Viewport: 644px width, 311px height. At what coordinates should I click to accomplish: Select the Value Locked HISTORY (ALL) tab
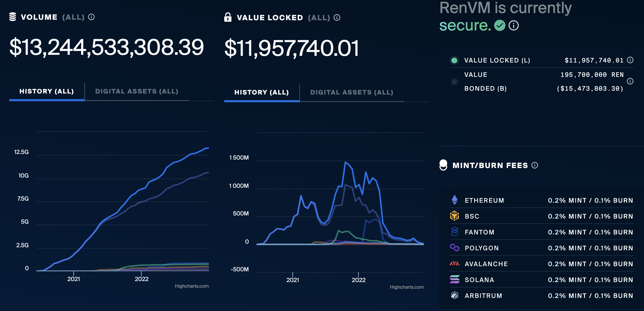click(262, 92)
